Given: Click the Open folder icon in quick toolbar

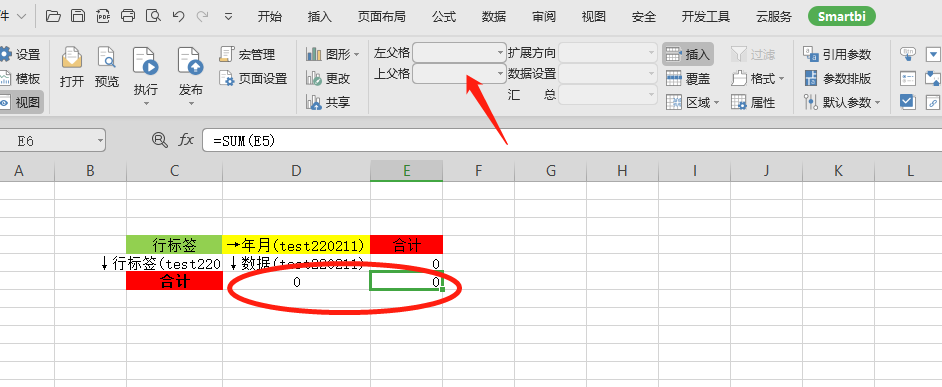Looking at the screenshot, I should pos(53,16).
